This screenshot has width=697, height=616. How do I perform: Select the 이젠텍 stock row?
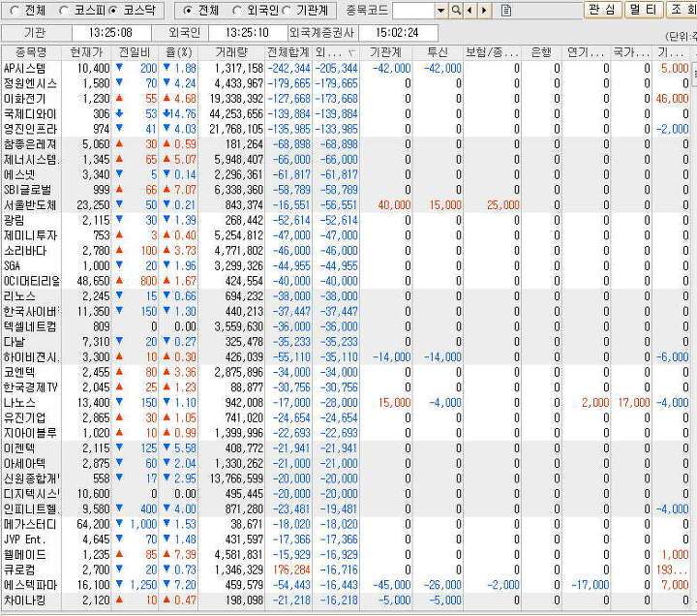point(347,448)
